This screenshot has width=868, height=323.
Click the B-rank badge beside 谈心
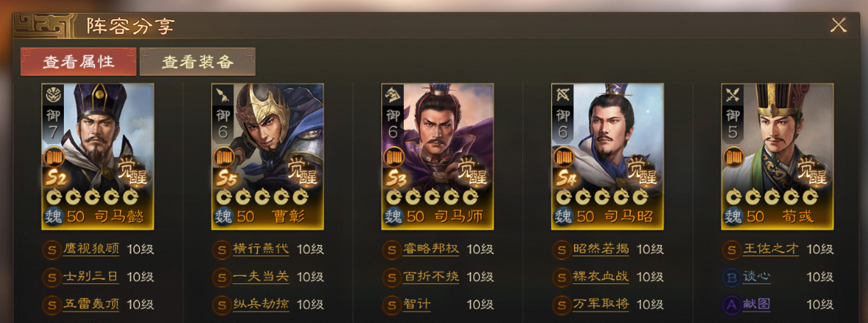coord(731,277)
